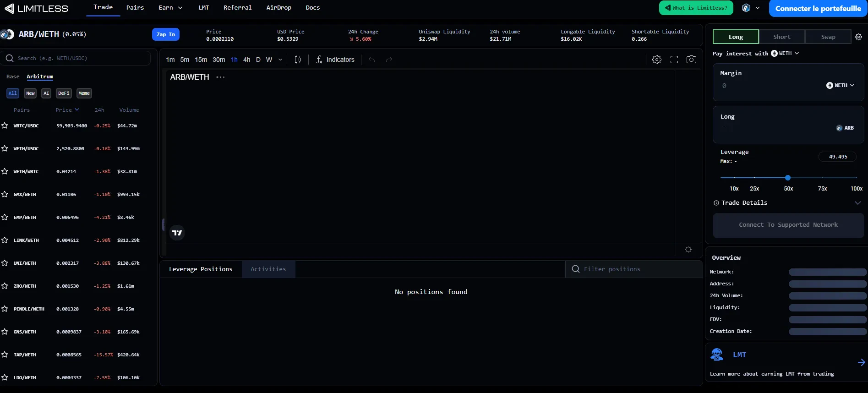Viewport: 868px width, 393px height.
Task: Expand the Earn menu
Action: click(170, 8)
